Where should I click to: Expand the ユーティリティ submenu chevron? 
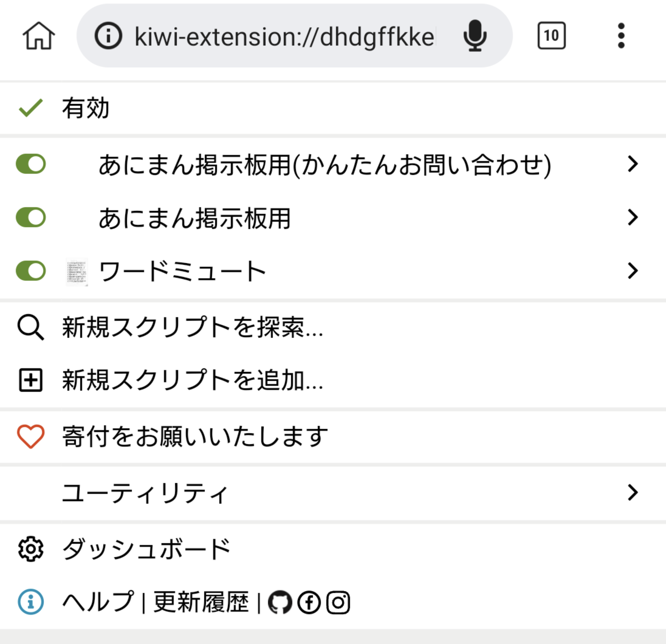coord(632,493)
